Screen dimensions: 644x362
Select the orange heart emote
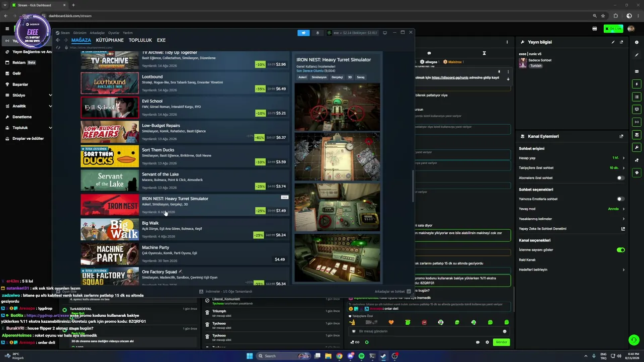click(391, 322)
